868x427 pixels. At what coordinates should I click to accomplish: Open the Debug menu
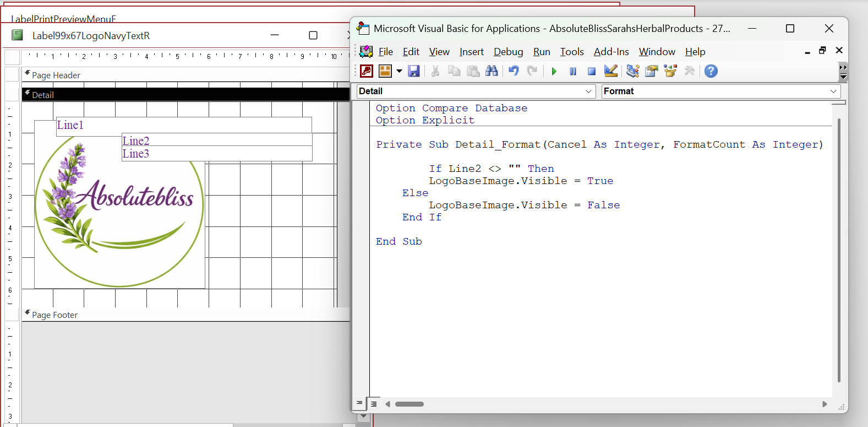click(x=508, y=52)
